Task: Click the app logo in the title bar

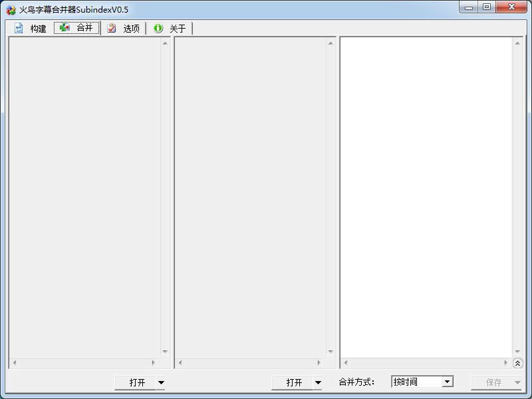Action: tap(11, 10)
